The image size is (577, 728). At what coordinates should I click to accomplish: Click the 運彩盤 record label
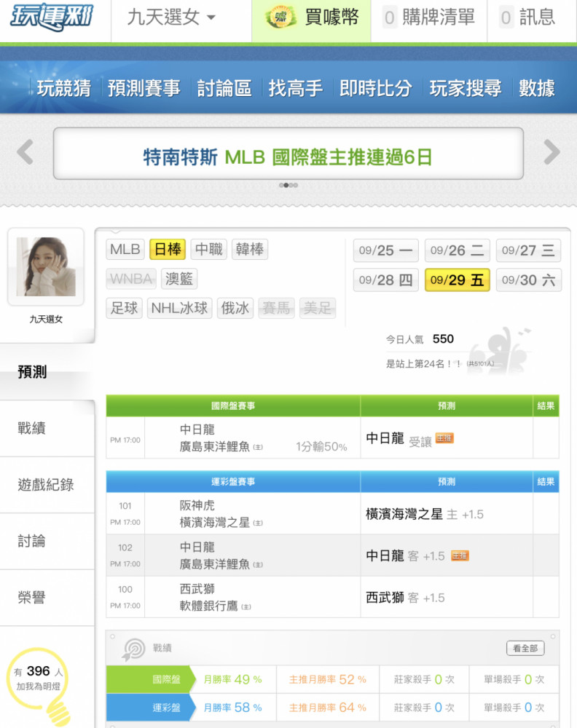tap(166, 708)
